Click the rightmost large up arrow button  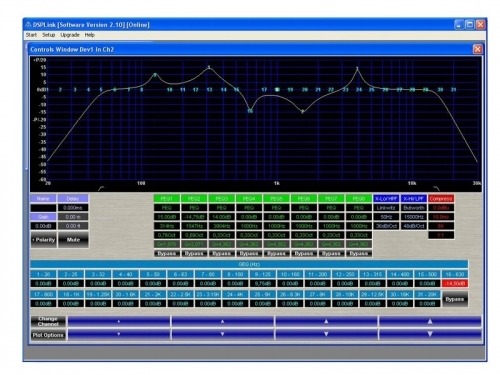click(430, 321)
